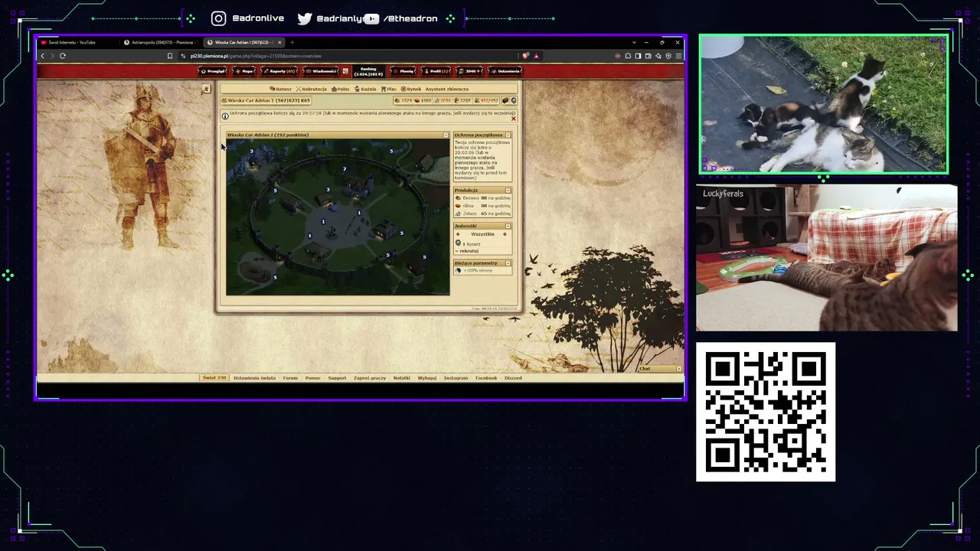
Task: Click the info icon in protection notice
Action: (225, 116)
